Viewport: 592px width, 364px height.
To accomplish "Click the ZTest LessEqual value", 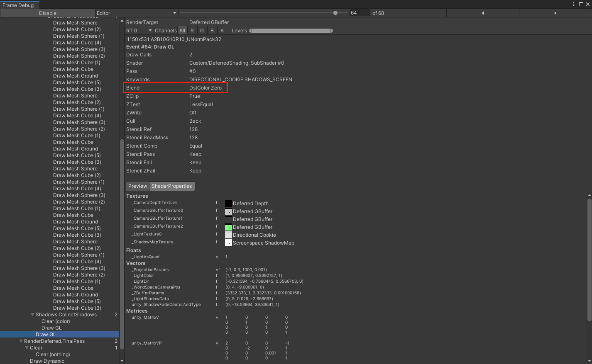I will pos(201,104).
